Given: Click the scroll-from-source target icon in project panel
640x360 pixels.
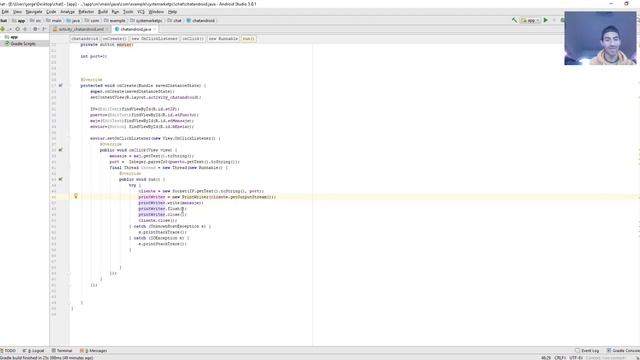Looking at the screenshot, I should [17, 29].
